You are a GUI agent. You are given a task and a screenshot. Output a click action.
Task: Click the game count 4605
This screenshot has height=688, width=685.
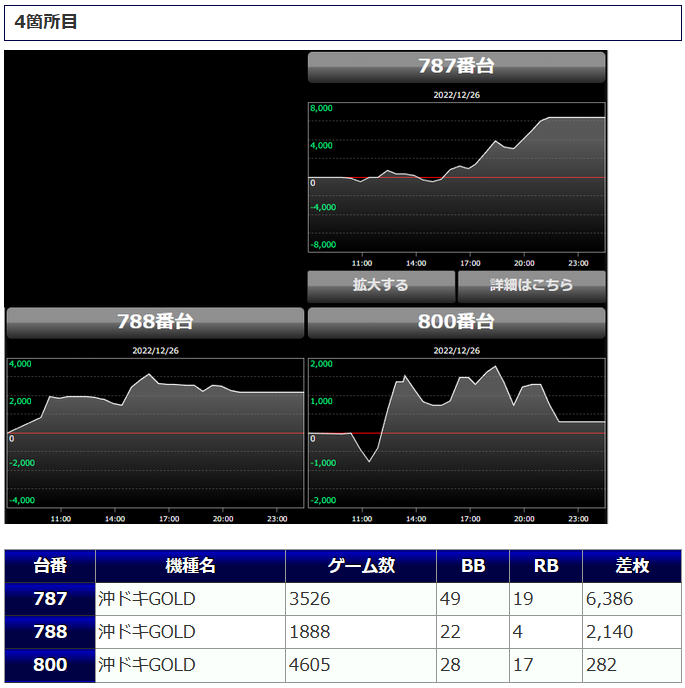click(309, 665)
